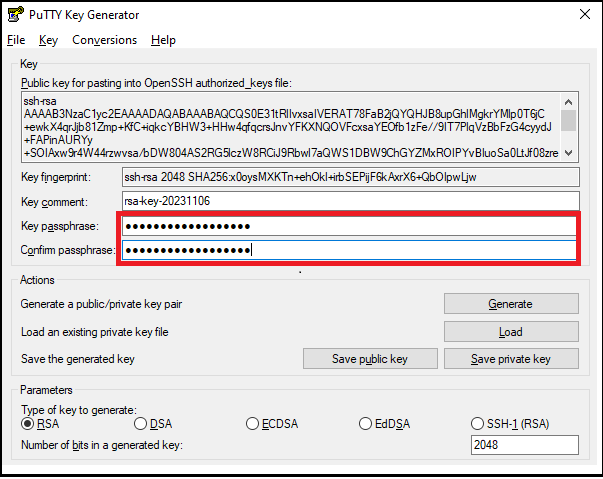
Task: Select the DSA key type
Action: [x=141, y=424]
